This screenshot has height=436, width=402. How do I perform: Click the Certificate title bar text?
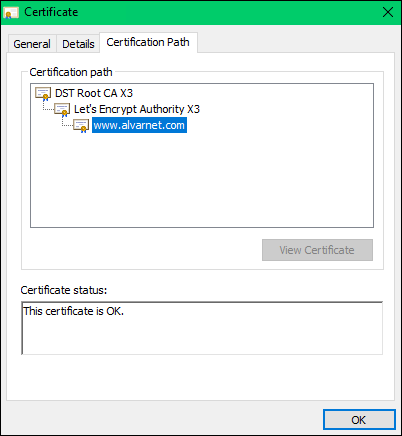point(51,12)
